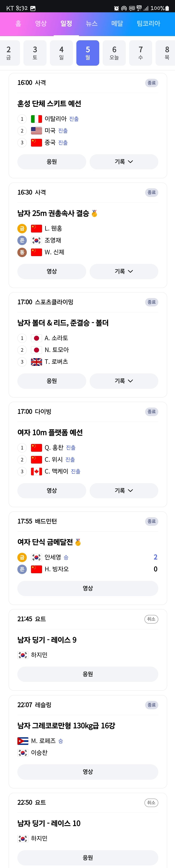Expand 기록 dropdown for 남자 25m 권총속사 결승
Viewport: 175px width, 868px height.
click(124, 271)
